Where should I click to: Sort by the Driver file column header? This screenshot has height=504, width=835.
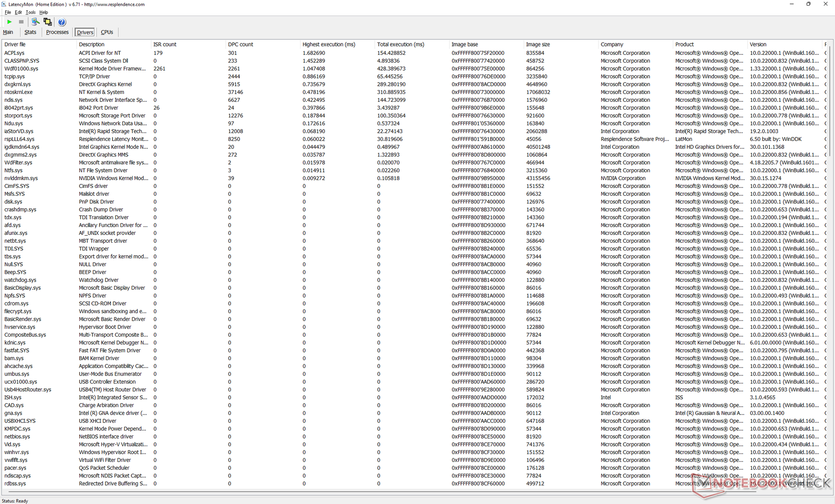[15, 44]
